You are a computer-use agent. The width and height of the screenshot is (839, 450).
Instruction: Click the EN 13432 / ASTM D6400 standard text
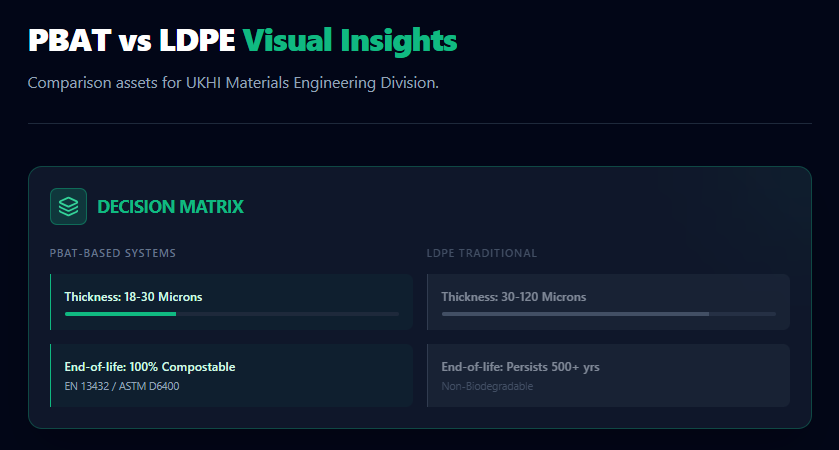[122, 386]
